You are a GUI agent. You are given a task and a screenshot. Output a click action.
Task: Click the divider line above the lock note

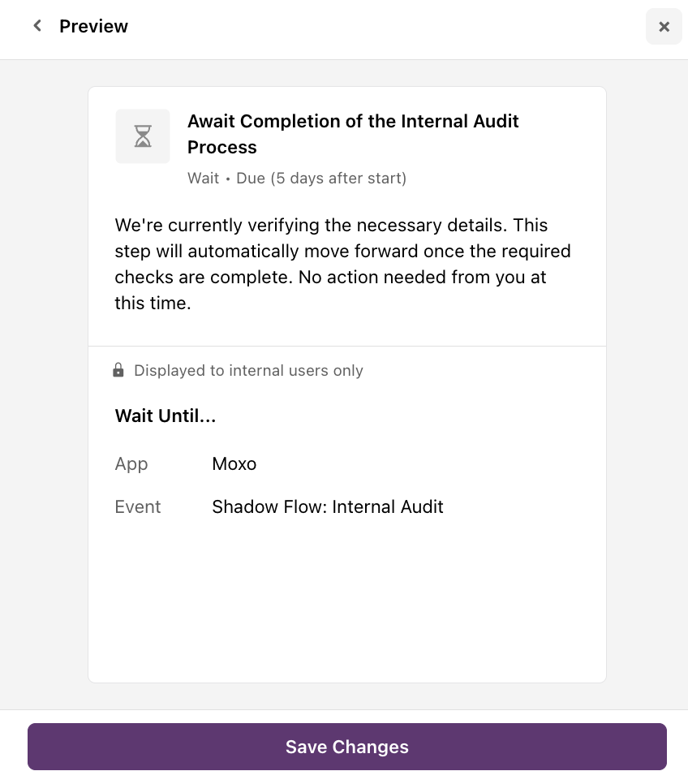(x=347, y=346)
